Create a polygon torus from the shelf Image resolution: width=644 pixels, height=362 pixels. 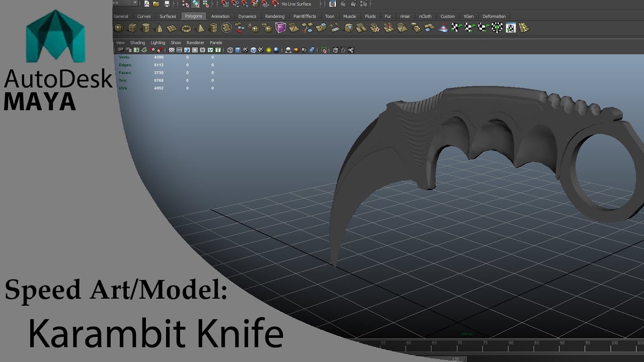pos(186,28)
